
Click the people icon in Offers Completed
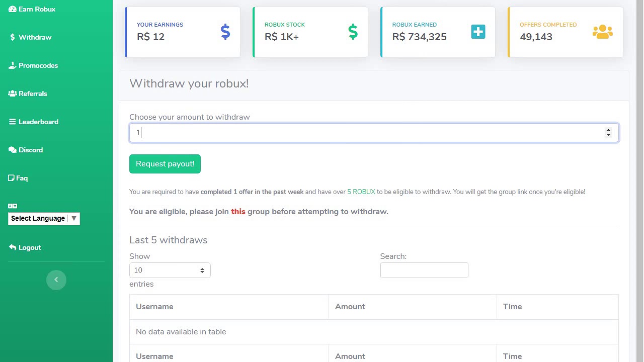pos(602,32)
